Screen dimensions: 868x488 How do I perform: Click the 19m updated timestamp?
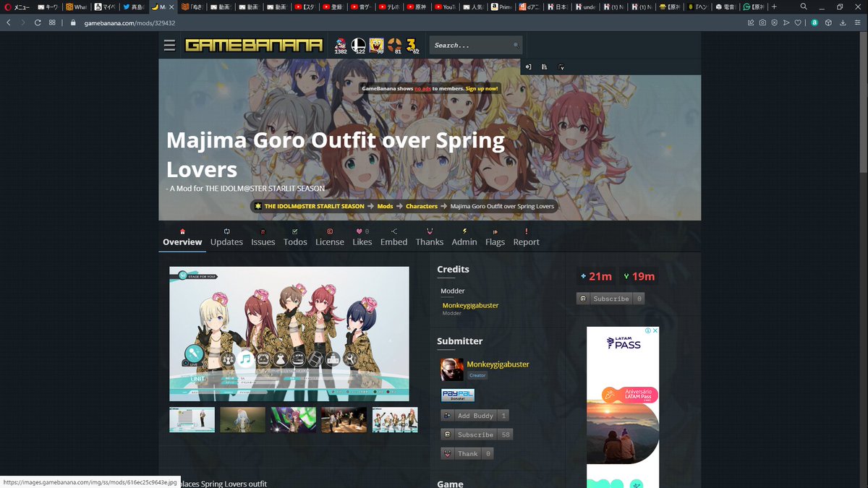(x=639, y=276)
